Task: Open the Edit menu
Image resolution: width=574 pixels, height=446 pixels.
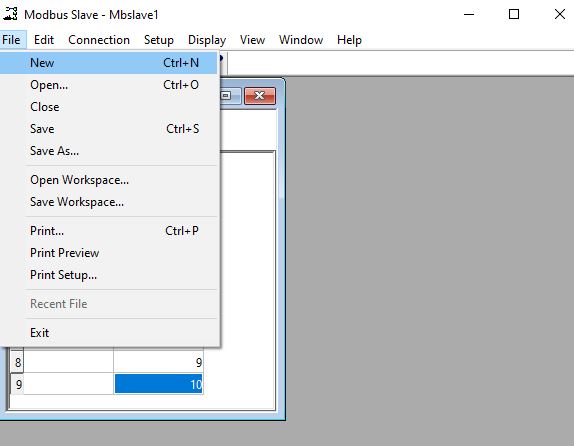Action: tap(44, 40)
